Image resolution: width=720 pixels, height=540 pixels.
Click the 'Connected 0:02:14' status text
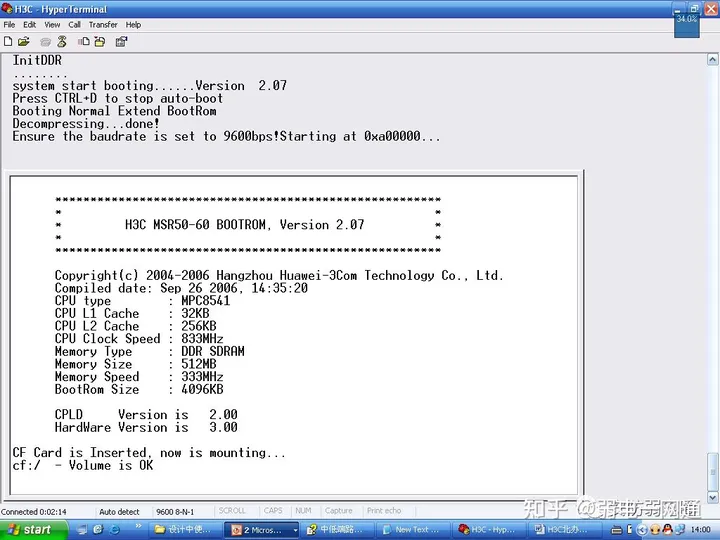click(x=34, y=512)
